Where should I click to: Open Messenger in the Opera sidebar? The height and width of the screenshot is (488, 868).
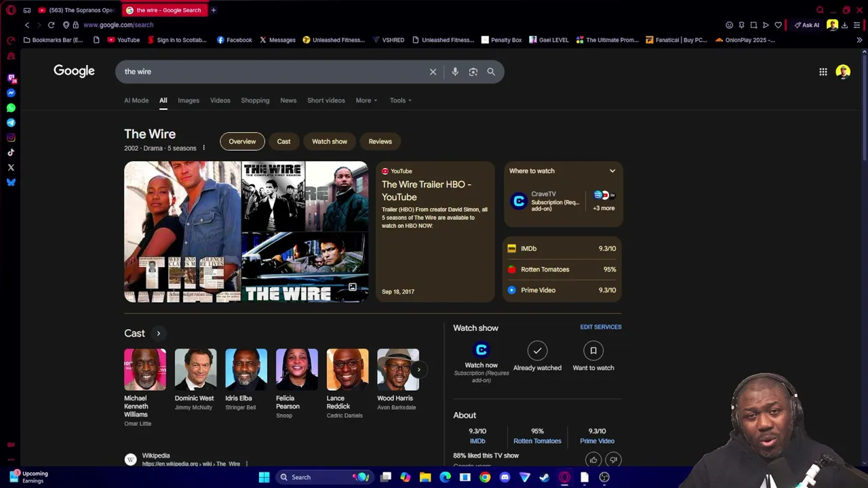coord(11,93)
